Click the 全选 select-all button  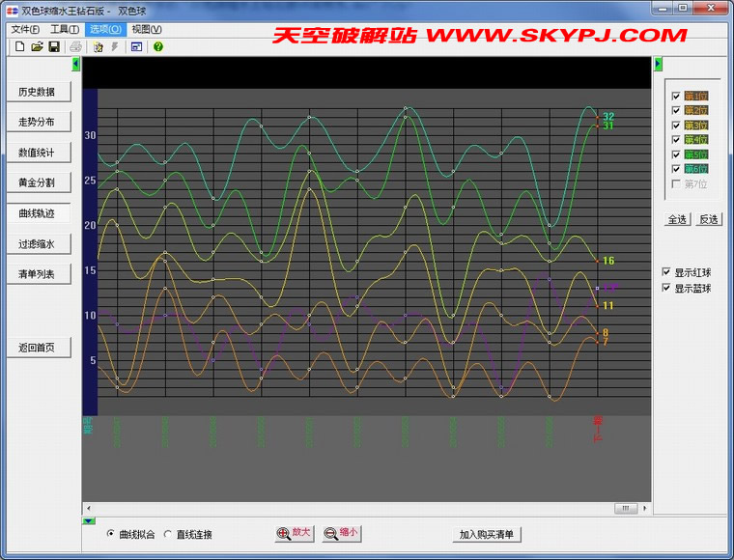[677, 219]
